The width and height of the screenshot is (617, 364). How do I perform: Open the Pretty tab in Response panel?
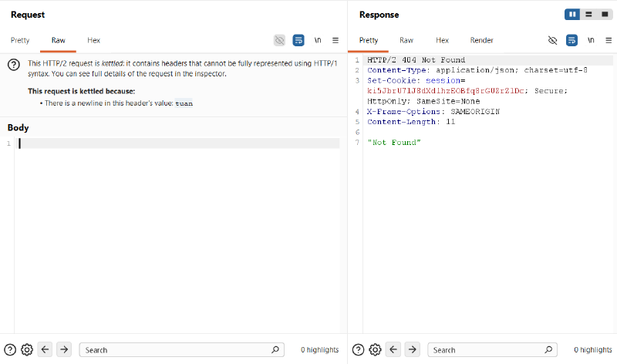(x=369, y=40)
